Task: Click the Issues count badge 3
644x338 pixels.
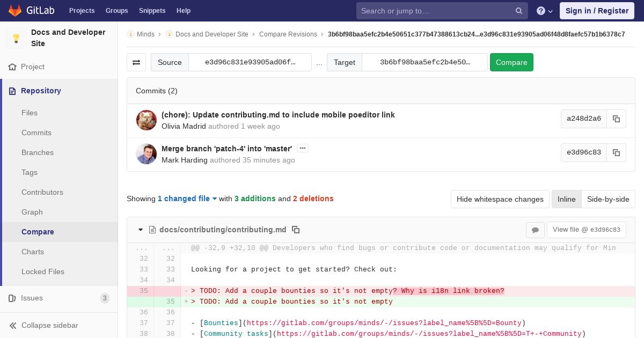Action: [105, 298]
